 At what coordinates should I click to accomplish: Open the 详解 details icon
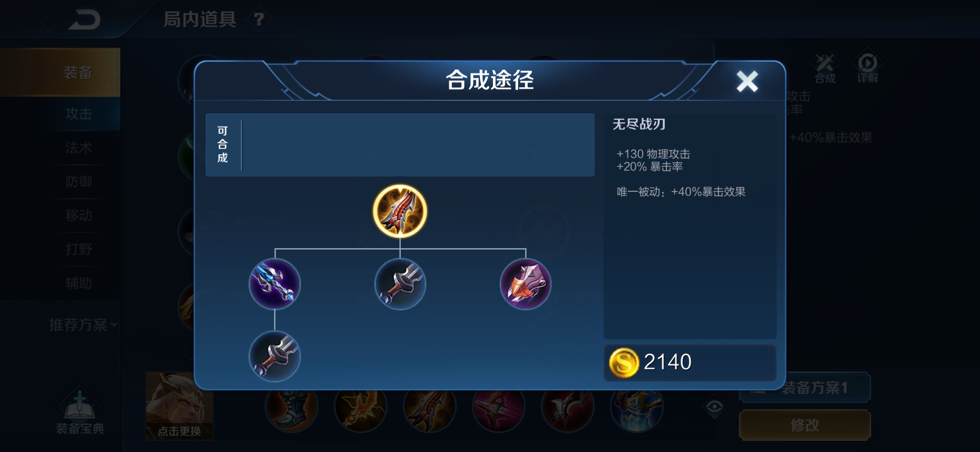coord(867,69)
